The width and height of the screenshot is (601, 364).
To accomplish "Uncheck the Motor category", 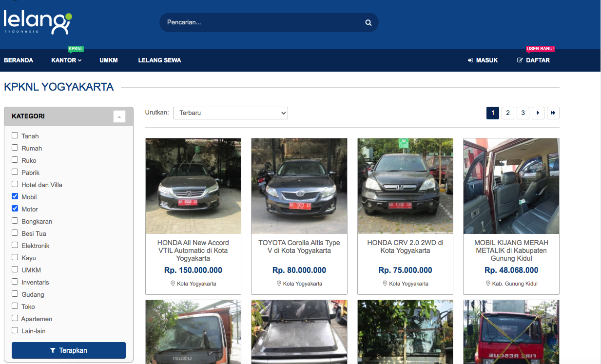I will click(15, 209).
